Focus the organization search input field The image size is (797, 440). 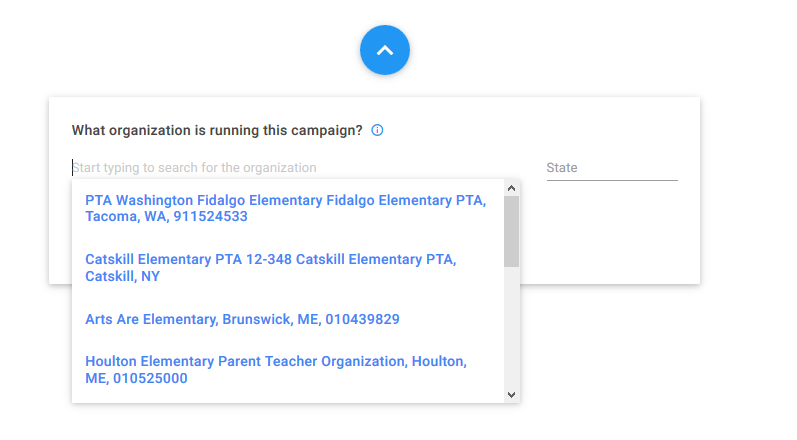[x=295, y=167]
